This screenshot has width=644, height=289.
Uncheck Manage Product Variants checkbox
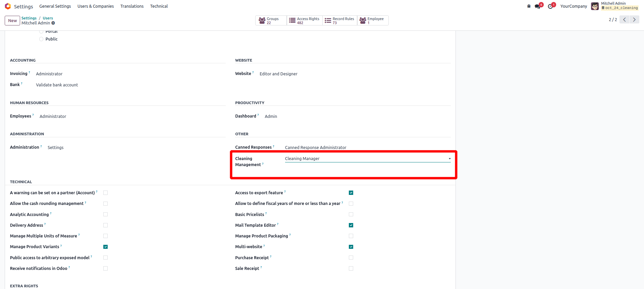[x=106, y=247]
